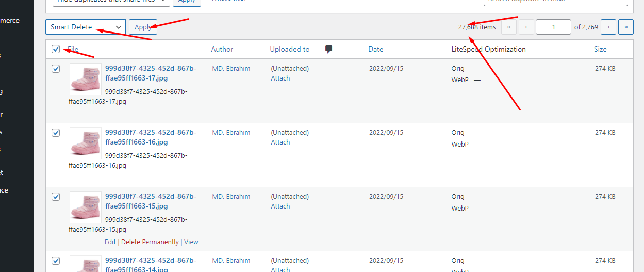Uncheck the checkbox for ffae95ff1663-15.jpg row
644x272 pixels.
[x=56, y=197]
